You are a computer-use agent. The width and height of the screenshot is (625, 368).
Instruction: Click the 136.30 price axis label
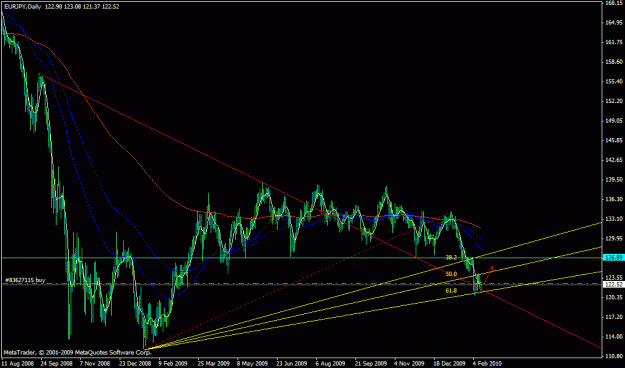(614, 199)
